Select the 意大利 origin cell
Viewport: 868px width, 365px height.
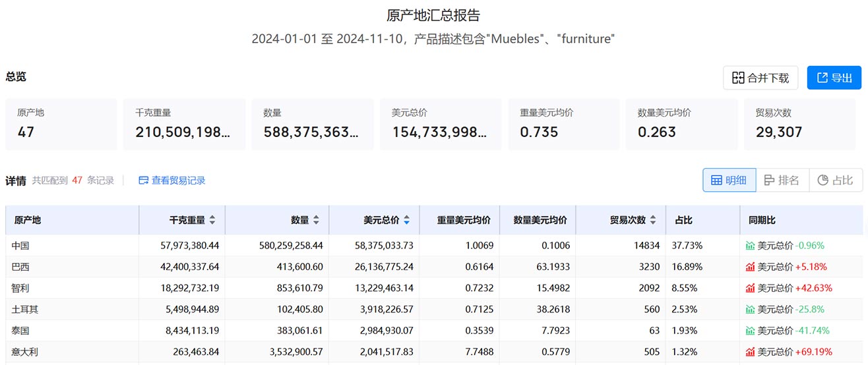(73, 352)
